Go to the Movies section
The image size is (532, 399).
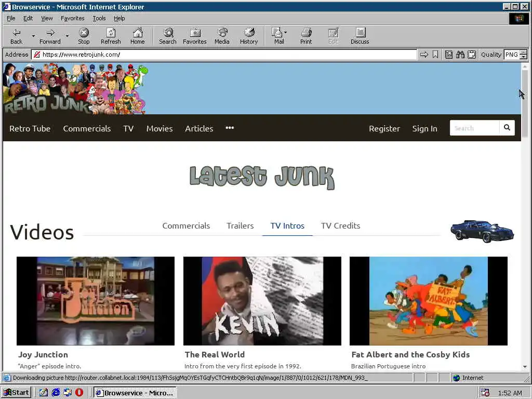tap(159, 129)
